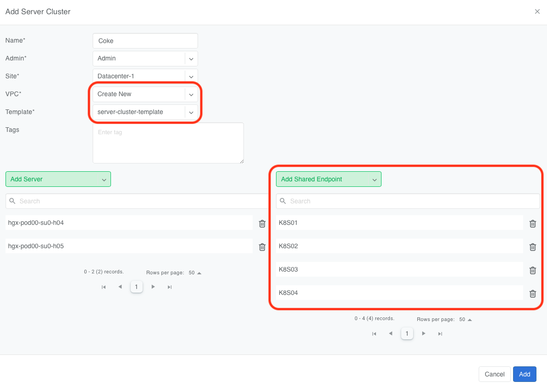Change rows per page for servers list
The image size is (547, 392).
coord(195,273)
